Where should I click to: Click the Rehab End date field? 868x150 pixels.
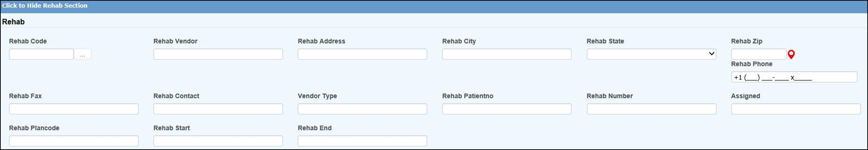click(362, 141)
